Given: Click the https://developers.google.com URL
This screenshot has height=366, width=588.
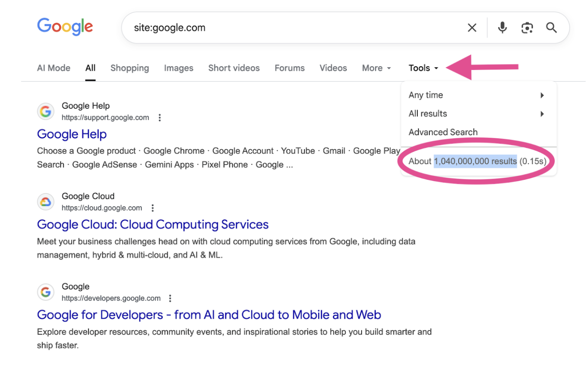Looking at the screenshot, I should coord(111,298).
